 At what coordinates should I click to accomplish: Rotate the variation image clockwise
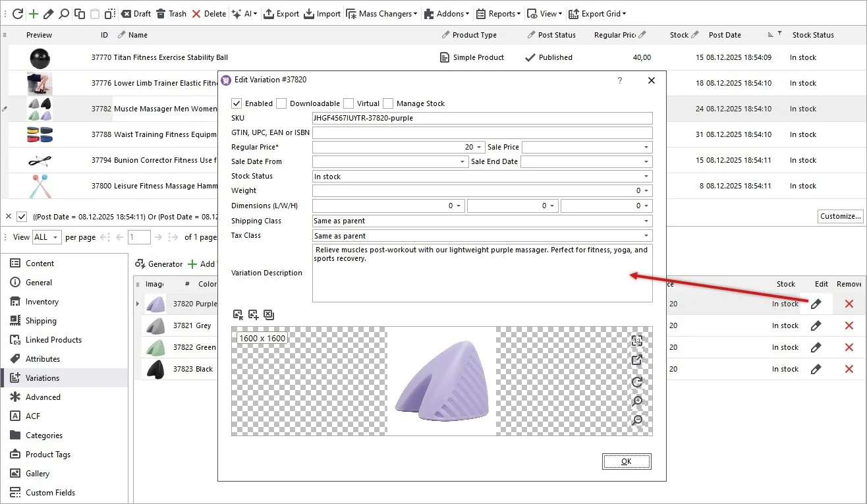pos(636,381)
